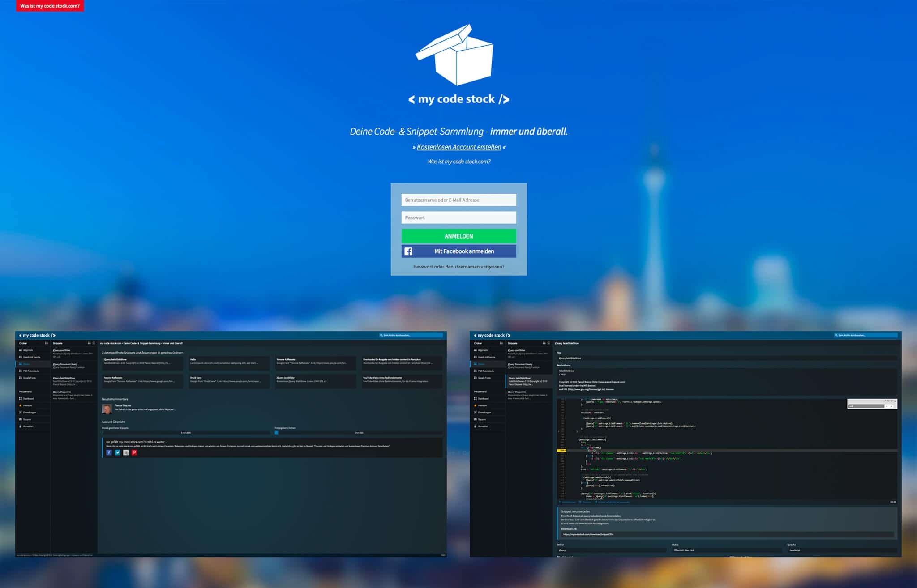Share via the Pinterest icon

134,452
